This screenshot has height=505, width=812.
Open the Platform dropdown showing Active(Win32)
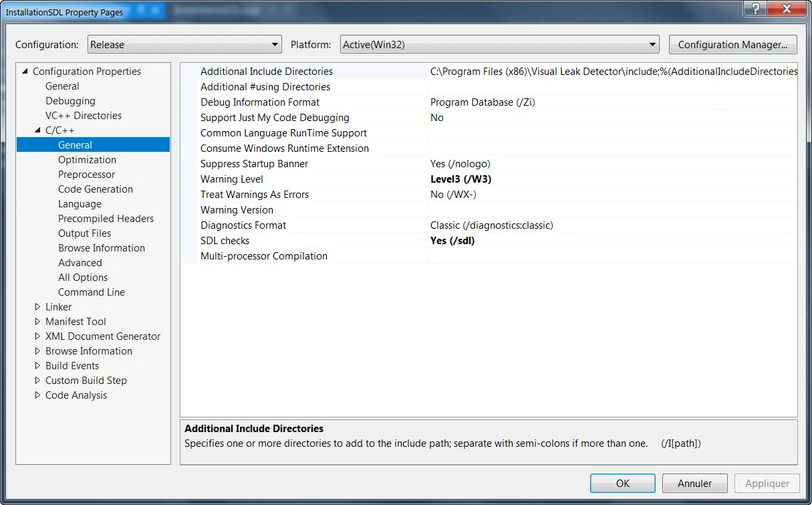pyautogui.click(x=500, y=45)
